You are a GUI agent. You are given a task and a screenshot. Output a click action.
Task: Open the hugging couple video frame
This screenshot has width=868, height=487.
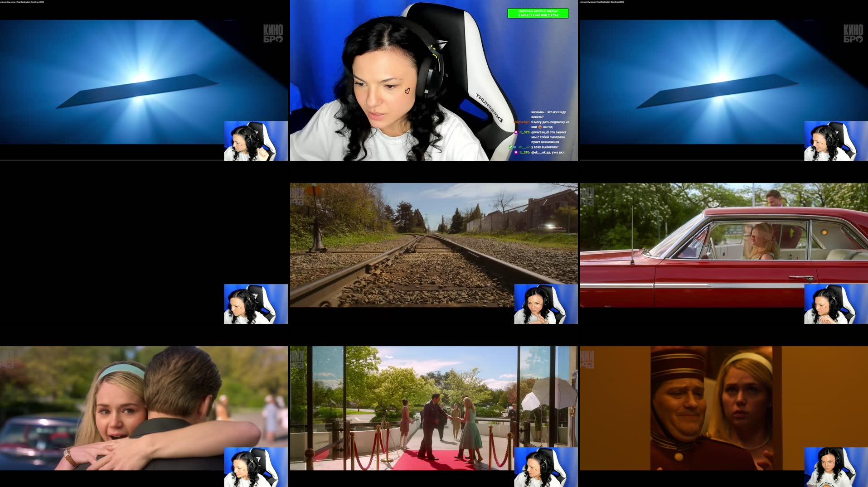click(x=144, y=408)
